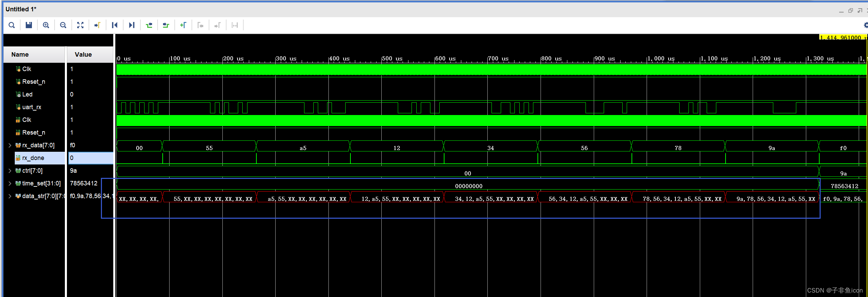Select the Led signal row
Viewport: 868px width, 297px height.
pyautogui.click(x=27, y=94)
